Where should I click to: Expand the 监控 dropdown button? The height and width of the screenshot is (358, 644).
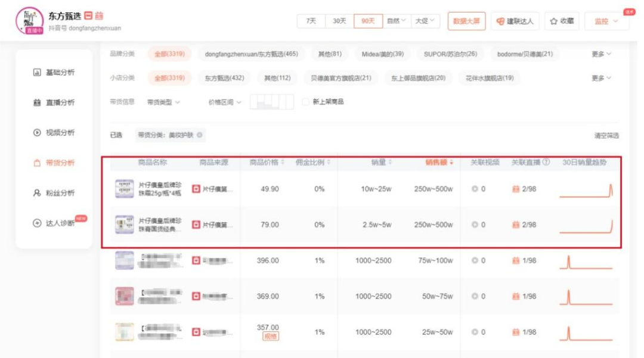606,21
